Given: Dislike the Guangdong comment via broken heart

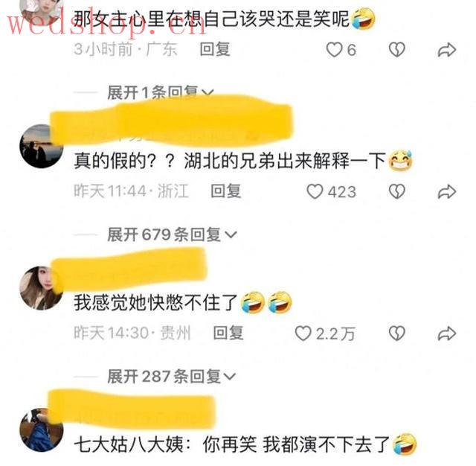Looking at the screenshot, I should pos(396,50).
